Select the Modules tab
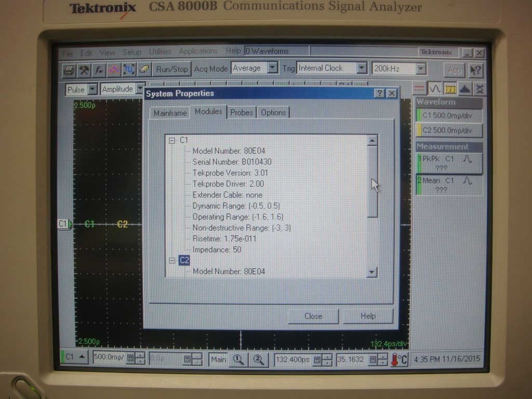532x399 pixels. tap(208, 112)
